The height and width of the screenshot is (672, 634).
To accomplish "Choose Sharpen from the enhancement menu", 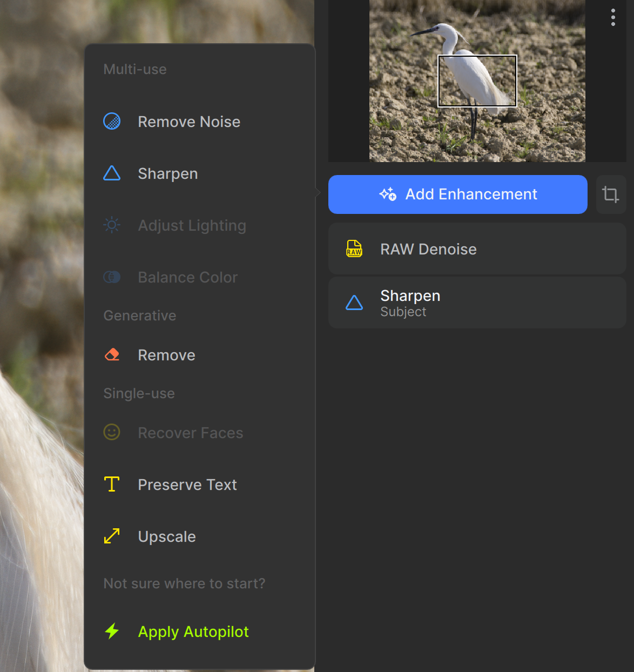I will tap(200, 173).
